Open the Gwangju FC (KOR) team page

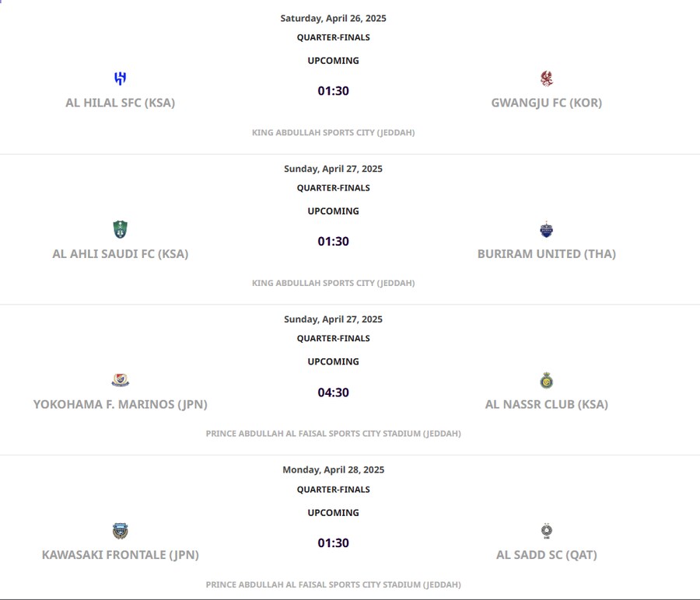547,102
